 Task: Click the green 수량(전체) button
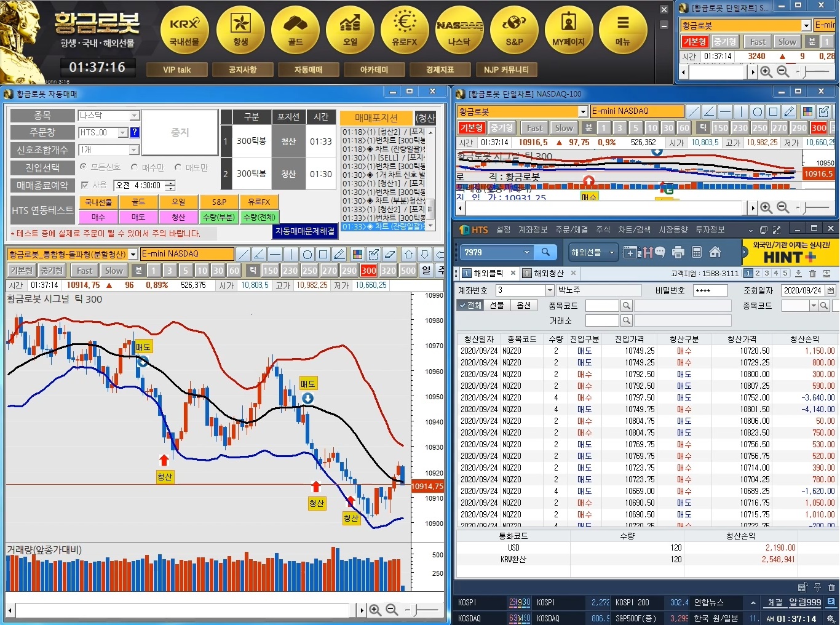point(259,217)
